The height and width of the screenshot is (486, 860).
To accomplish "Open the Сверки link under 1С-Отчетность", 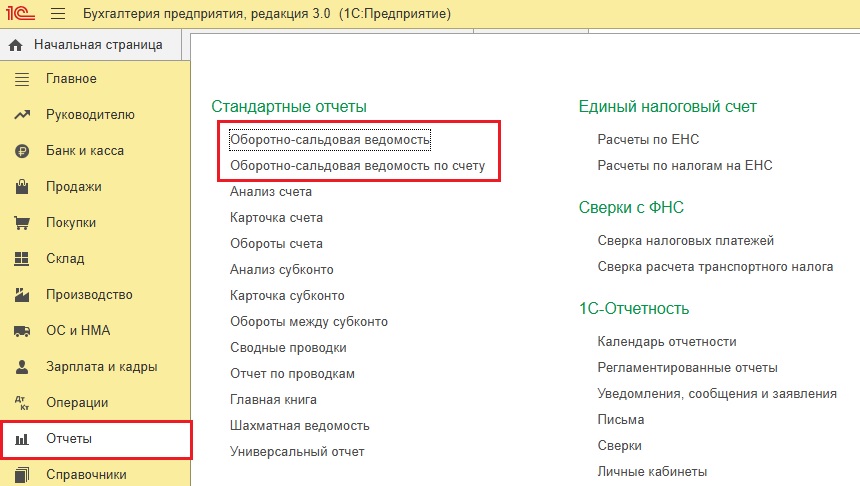I will click(x=620, y=446).
